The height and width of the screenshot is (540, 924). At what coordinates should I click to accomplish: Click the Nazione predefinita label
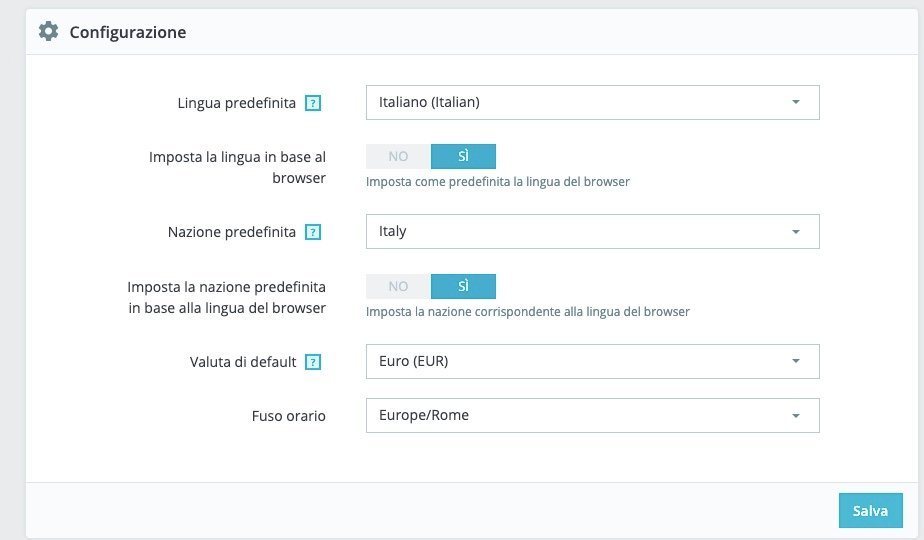pos(231,232)
